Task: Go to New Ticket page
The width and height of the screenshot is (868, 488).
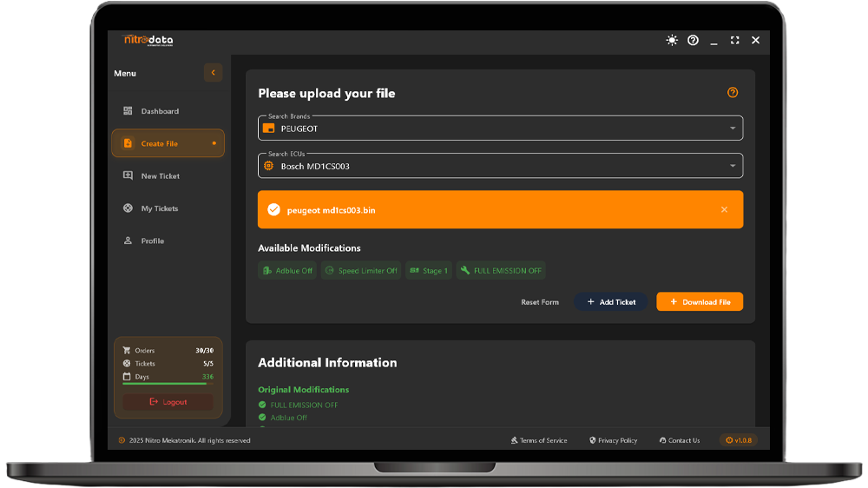Action: (160, 176)
